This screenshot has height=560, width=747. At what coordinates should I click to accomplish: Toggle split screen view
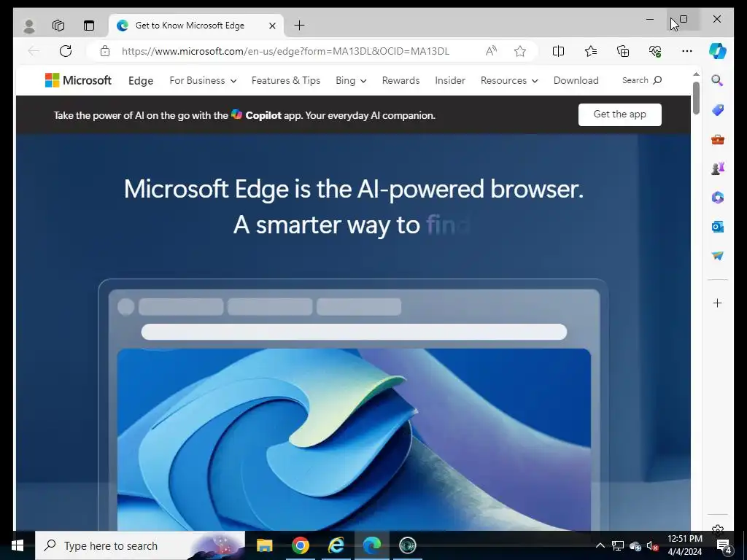click(x=558, y=51)
